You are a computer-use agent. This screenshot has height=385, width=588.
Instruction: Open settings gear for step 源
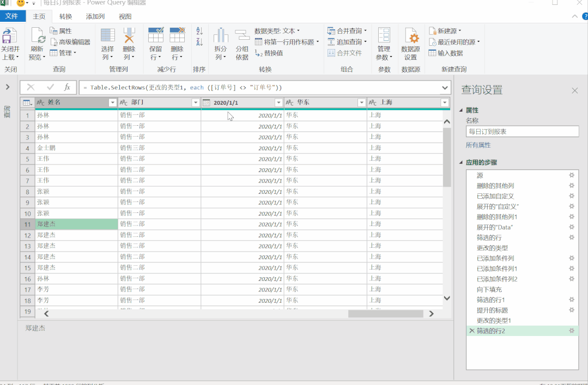[x=572, y=175]
